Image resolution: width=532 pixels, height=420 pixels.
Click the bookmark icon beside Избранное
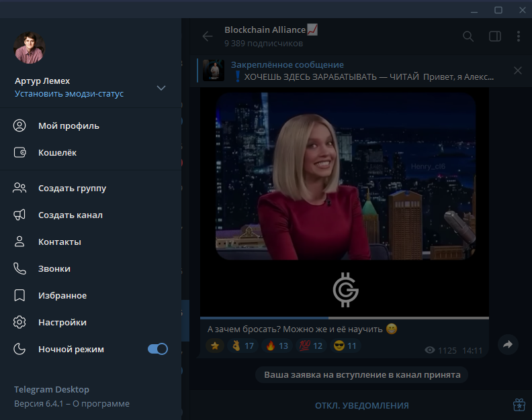(19, 295)
